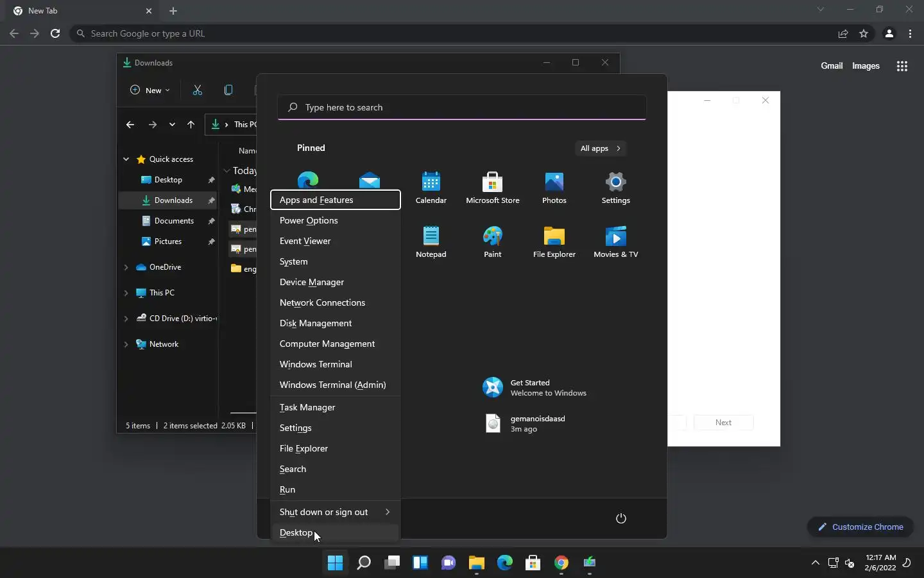
Task: Bookmark this tab with star icon
Action: point(864,33)
